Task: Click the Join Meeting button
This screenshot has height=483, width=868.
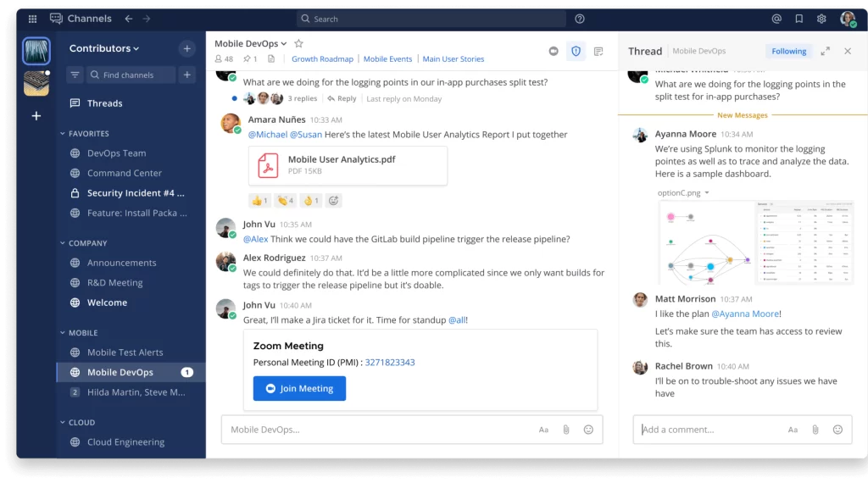Action: [299, 388]
